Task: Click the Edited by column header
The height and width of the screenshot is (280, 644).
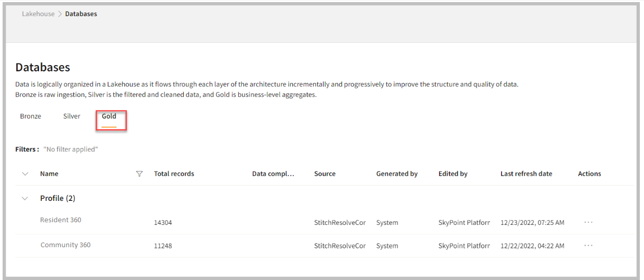Action: [x=453, y=174]
